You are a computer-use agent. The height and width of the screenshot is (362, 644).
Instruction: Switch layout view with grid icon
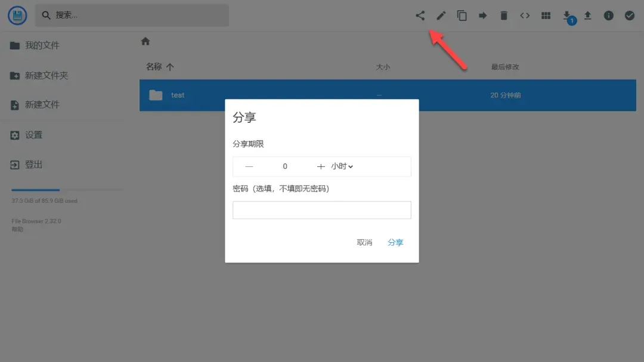(545, 16)
